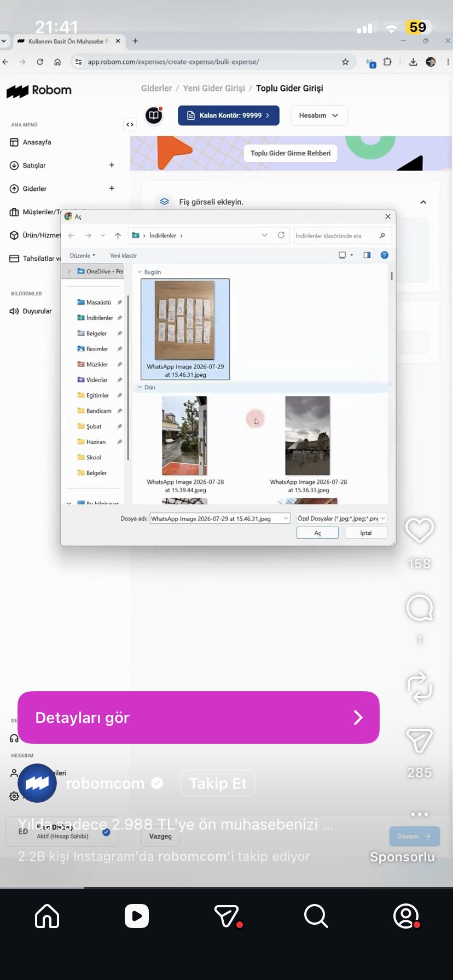Open the Reels tab in bottom bar
This screenshot has width=453, height=980.
[137, 915]
